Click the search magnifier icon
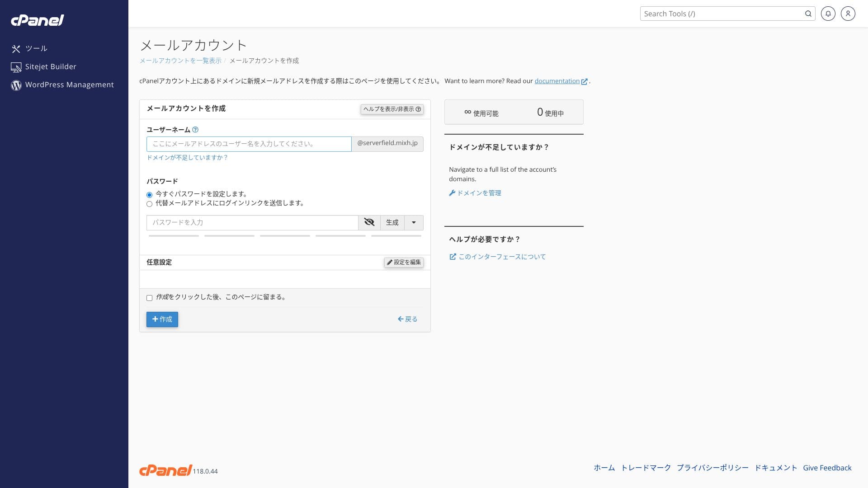This screenshot has width=868, height=488. (x=808, y=14)
